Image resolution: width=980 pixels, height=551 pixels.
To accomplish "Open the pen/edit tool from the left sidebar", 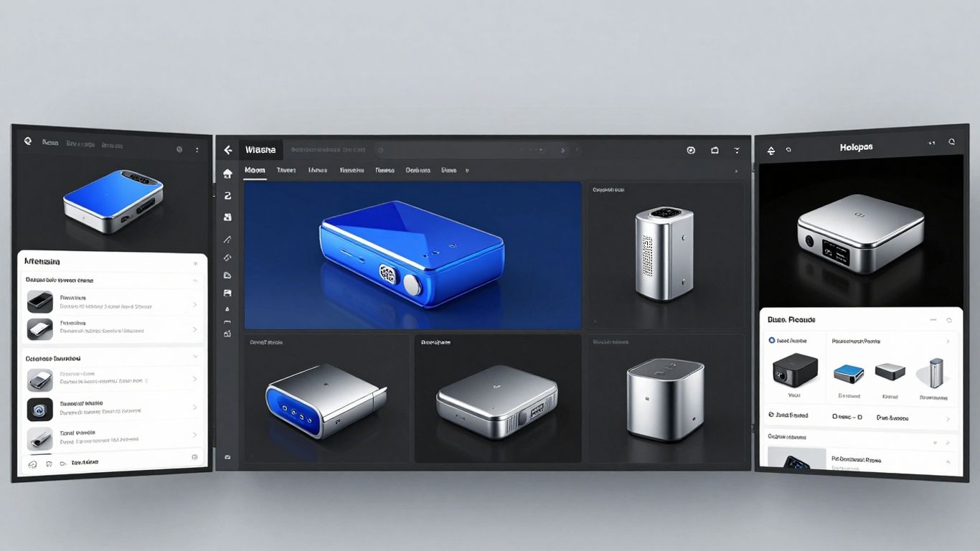I will [x=227, y=239].
